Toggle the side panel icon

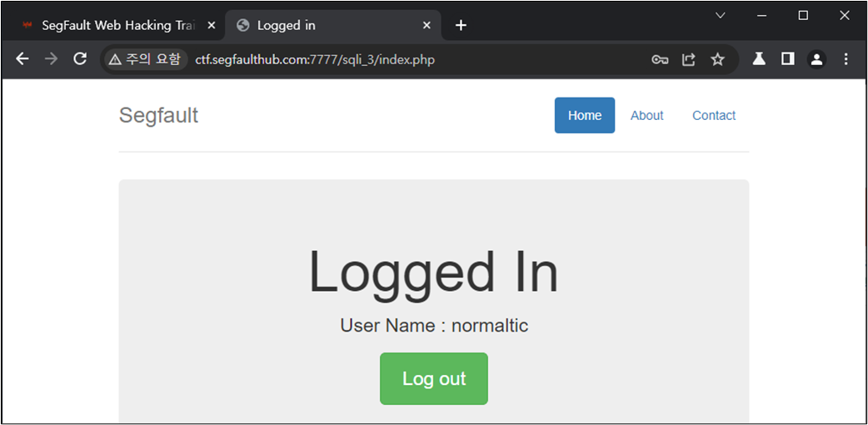[788, 58]
